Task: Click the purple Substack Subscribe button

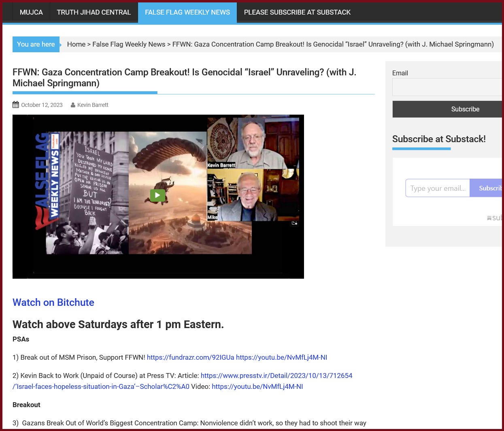Action: (486, 188)
